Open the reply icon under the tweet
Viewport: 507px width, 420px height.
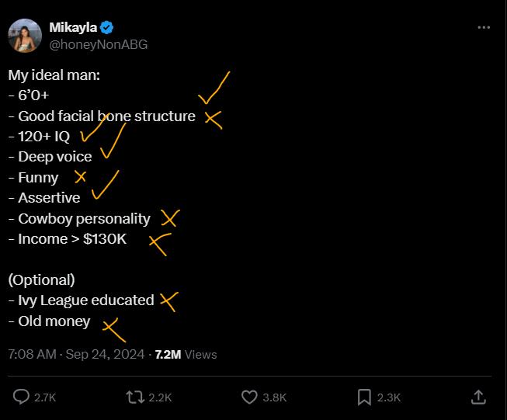pos(22,397)
